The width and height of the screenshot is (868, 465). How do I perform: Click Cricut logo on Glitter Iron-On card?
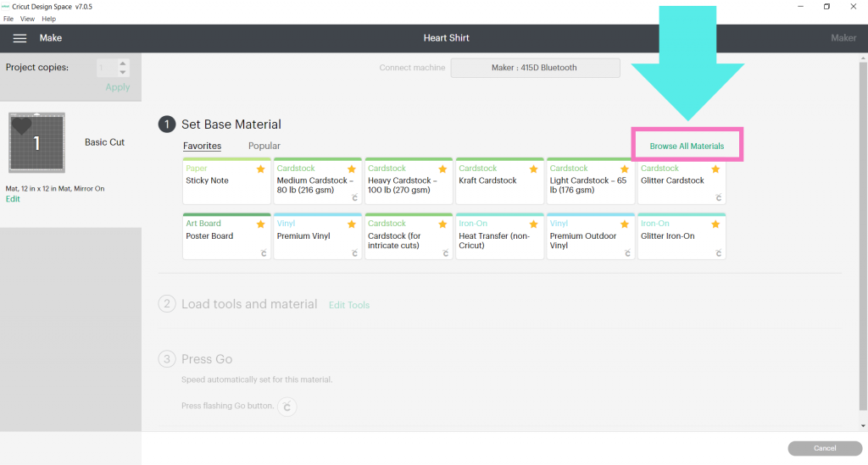(719, 253)
